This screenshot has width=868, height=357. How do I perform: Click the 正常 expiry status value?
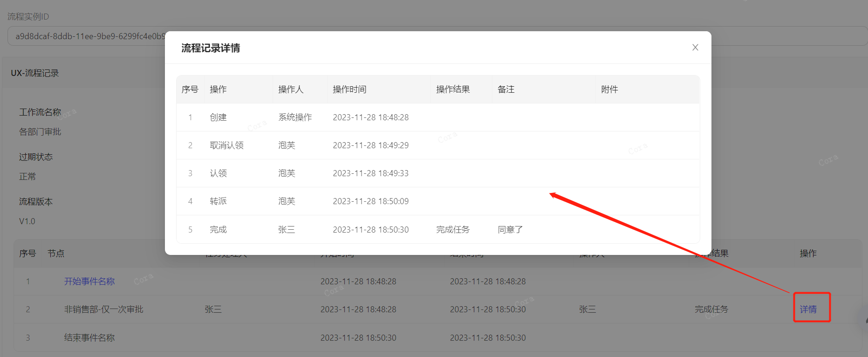point(27,177)
